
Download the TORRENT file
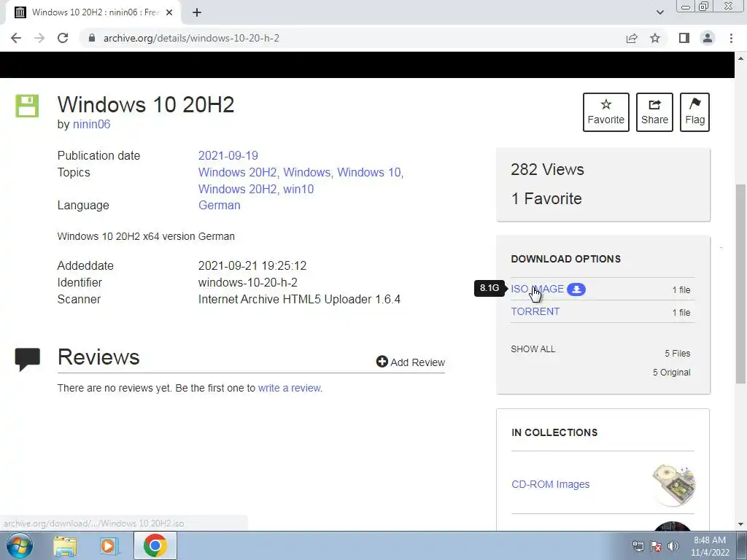[x=535, y=311]
